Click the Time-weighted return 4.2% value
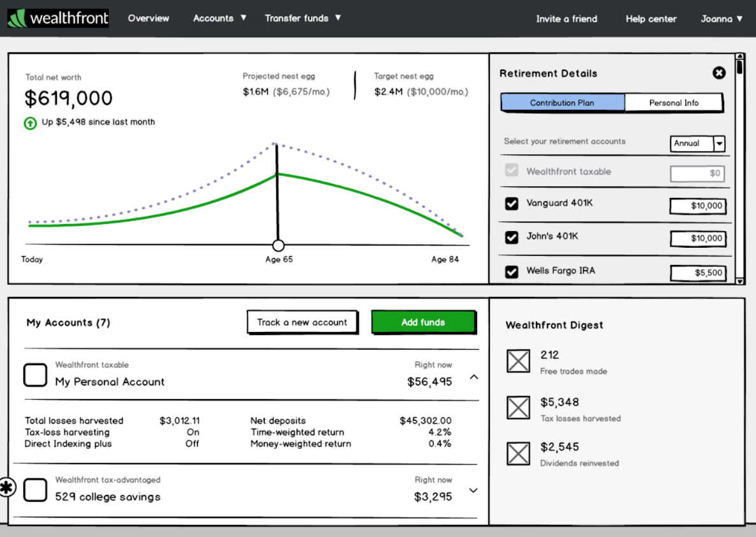 [440, 432]
